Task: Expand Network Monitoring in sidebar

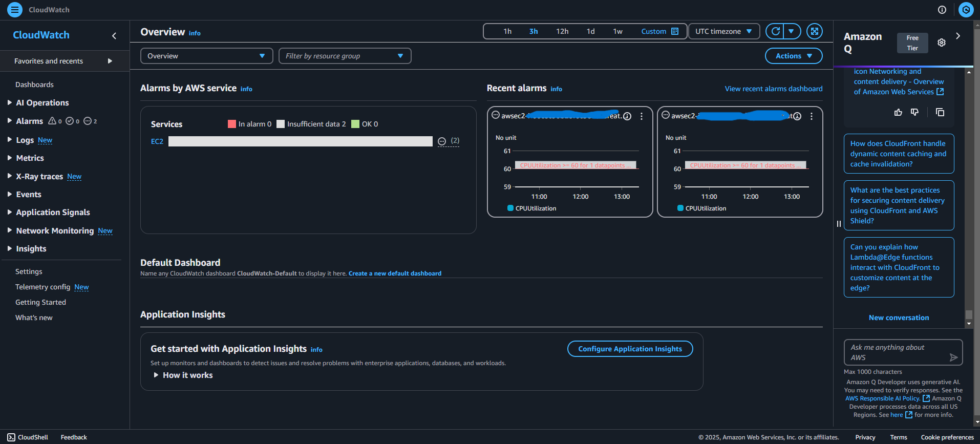Action: [10, 230]
